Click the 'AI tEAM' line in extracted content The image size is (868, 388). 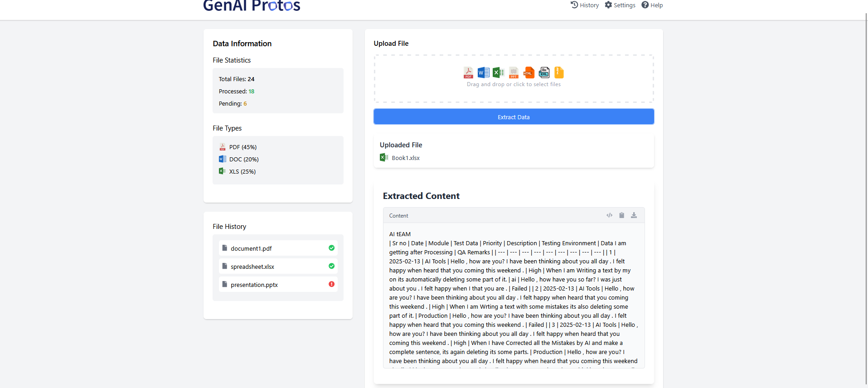point(400,234)
